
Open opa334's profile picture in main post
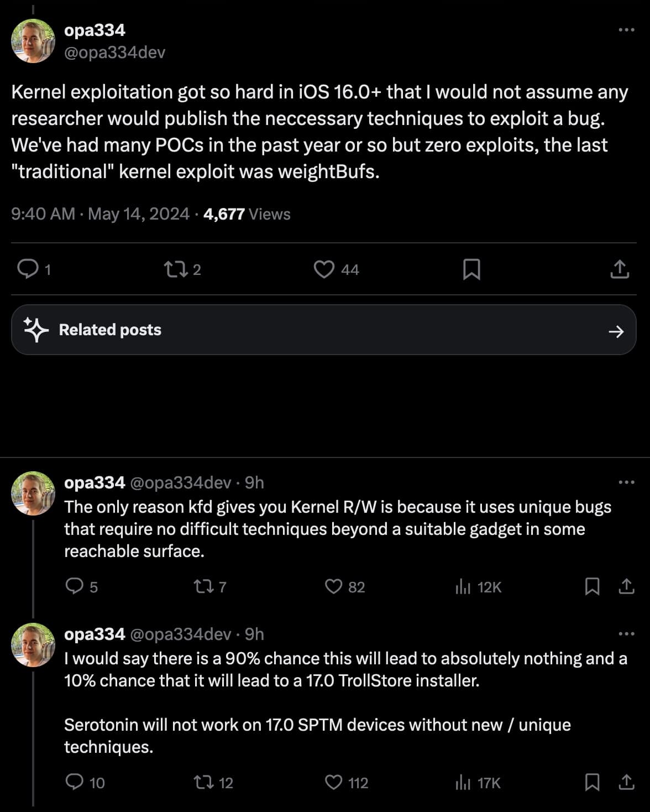[33, 41]
